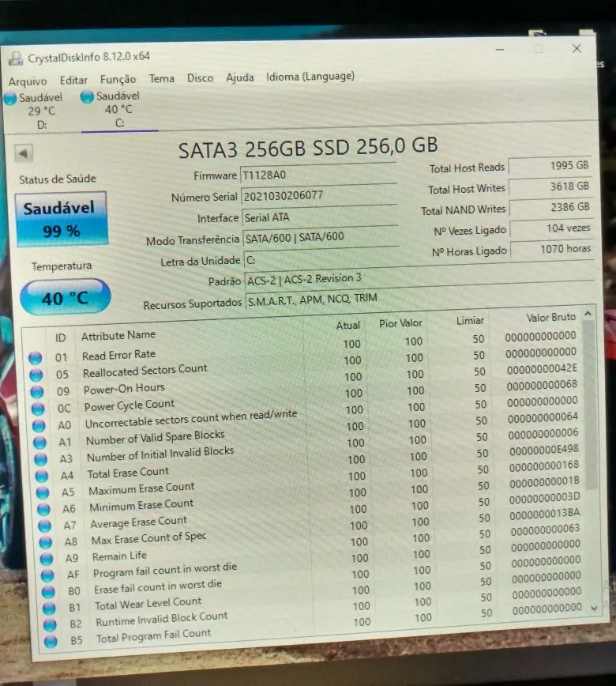Click the status icon for Number of Valid Spare Blocks
The image size is (616, 686).
[x=39, y=443]
